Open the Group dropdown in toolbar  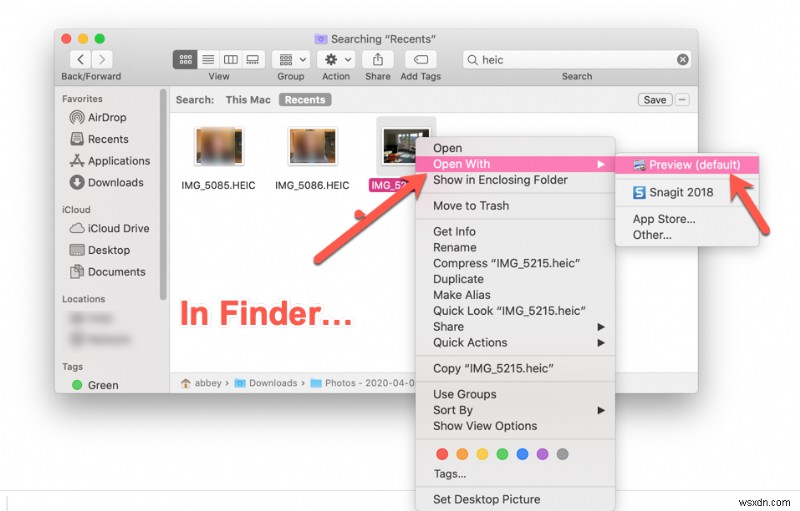coord(291,60)
